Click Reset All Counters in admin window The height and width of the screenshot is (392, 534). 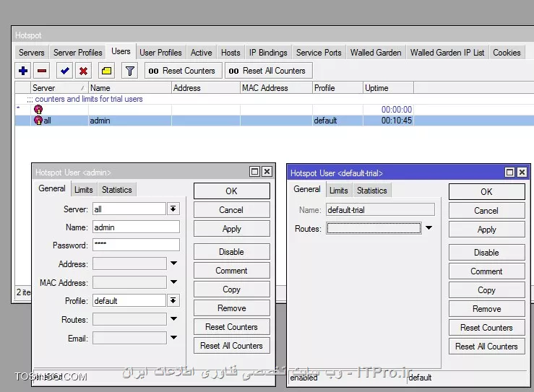[x=231, y=346]
